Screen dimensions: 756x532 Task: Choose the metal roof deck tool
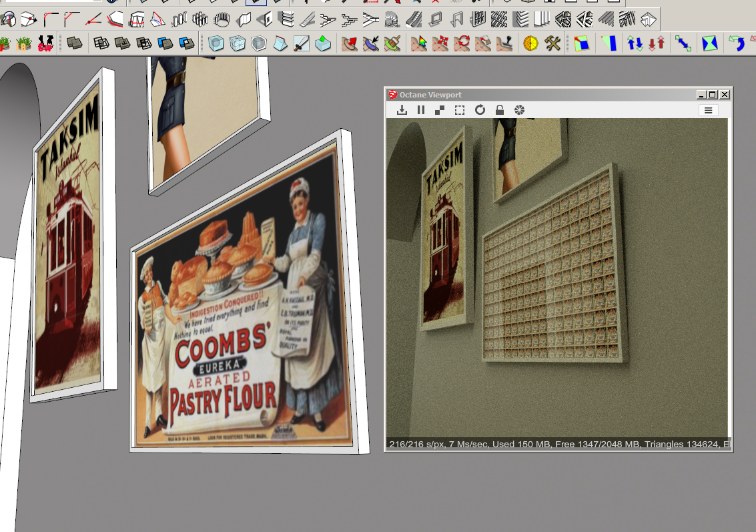coord(606,19)
